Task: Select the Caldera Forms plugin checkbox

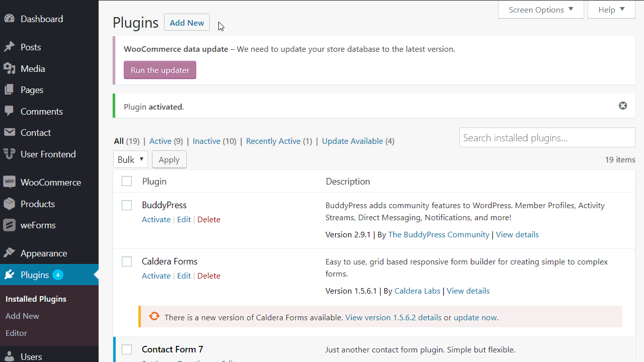Action: pyautogui.click(x=127, y=261)
